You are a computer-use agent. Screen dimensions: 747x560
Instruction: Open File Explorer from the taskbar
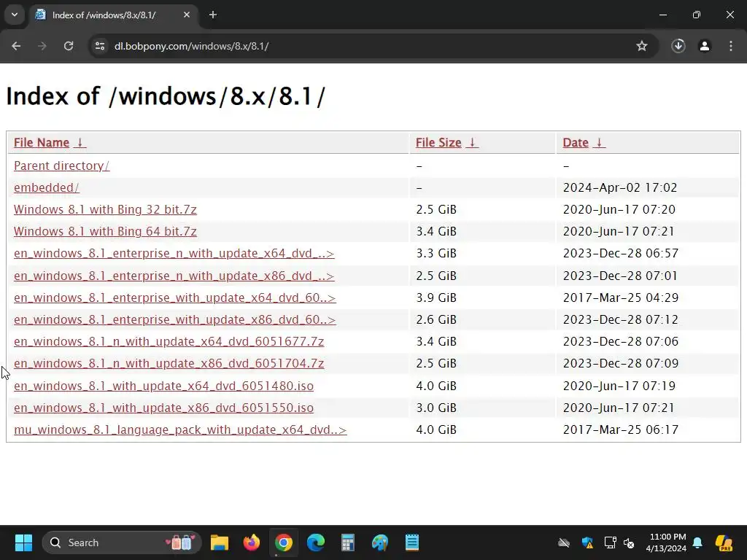pyautogui.click(x=220, y=542)
